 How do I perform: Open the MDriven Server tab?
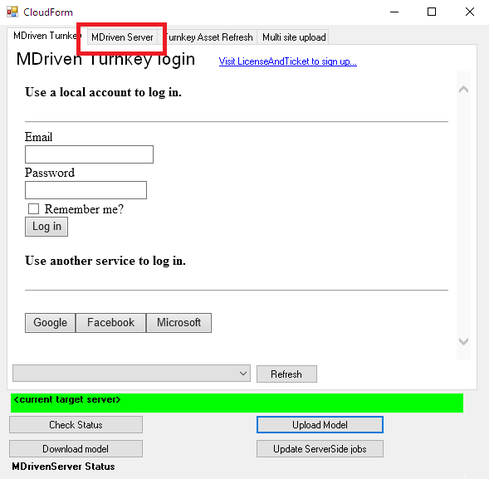(x=122, y=37)
